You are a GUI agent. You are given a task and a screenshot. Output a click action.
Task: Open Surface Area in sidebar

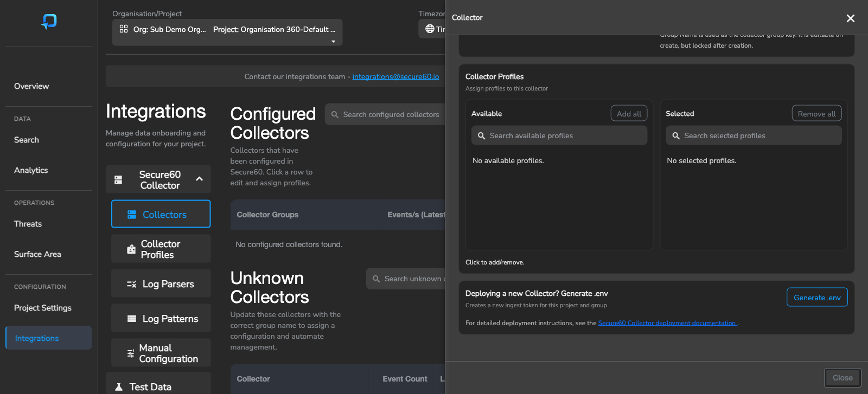point(37,254)
